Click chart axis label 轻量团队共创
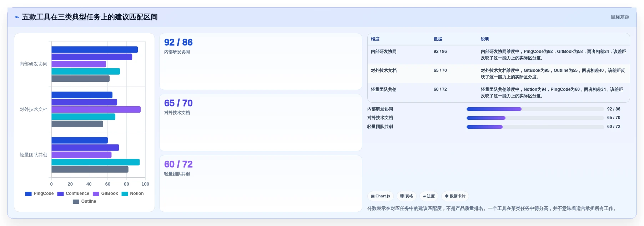Image resolution: width=644 pixels, height=226 pixels. point(34,155)
